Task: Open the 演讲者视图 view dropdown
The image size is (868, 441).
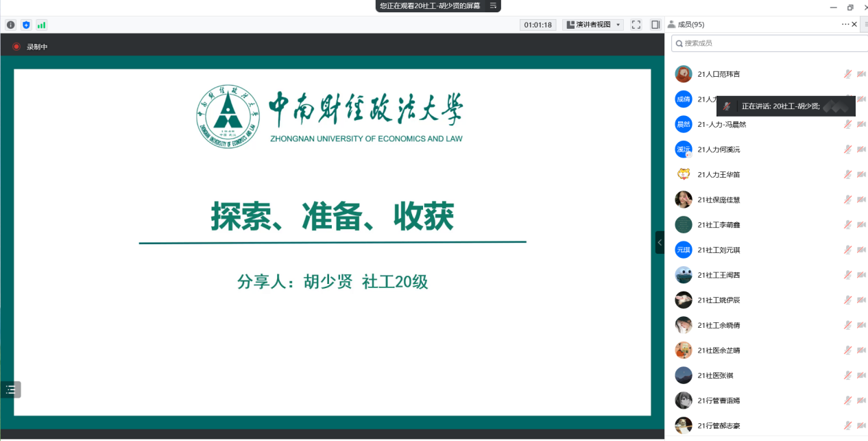Action: coord(593,25)
